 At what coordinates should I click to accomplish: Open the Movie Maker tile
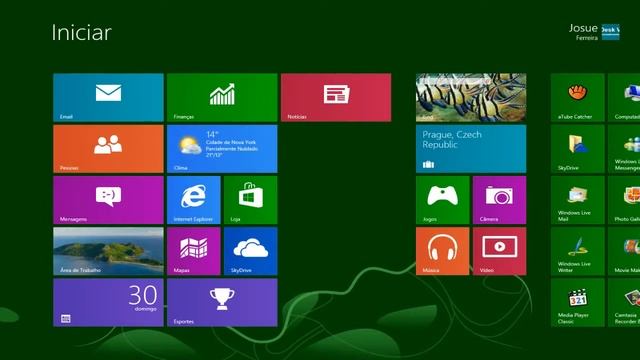[x=624, y=251]
